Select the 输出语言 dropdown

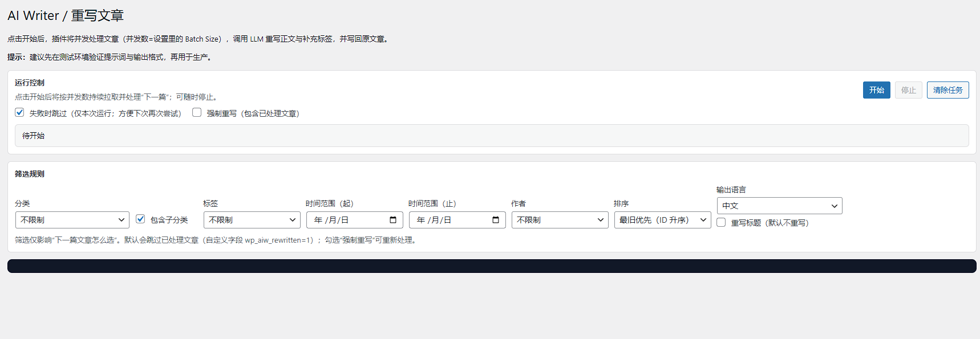[779, 206]
